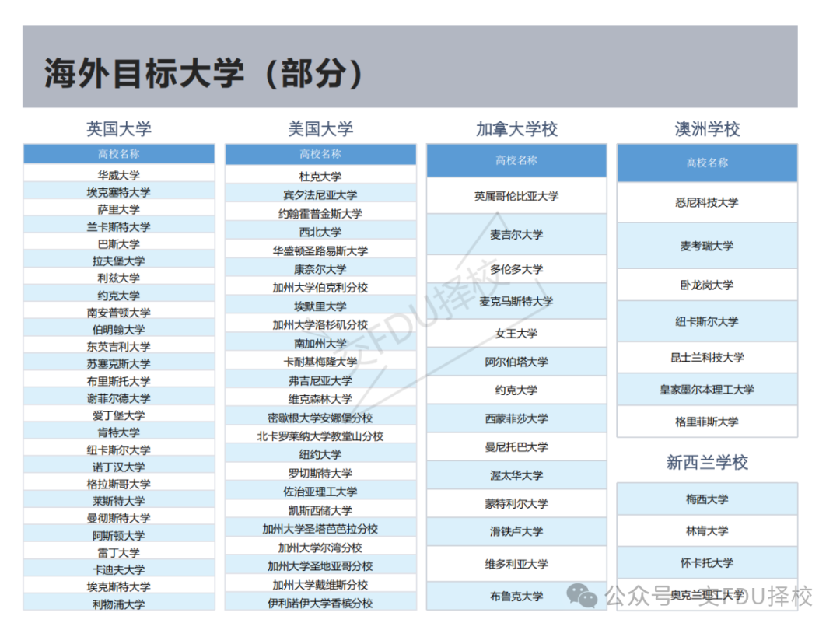
Task: Select 伊利诺伊大学香槟分校 row
Action: [320, 603]
